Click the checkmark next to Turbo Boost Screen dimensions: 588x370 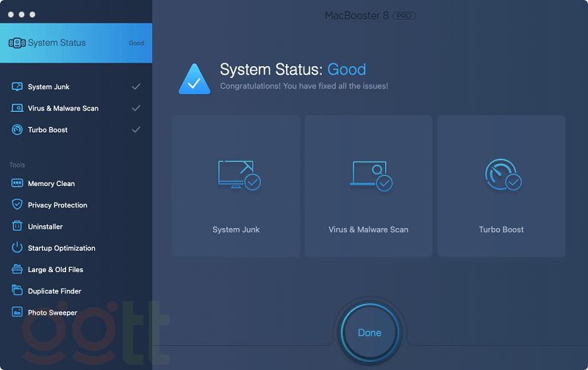[136, 129]
